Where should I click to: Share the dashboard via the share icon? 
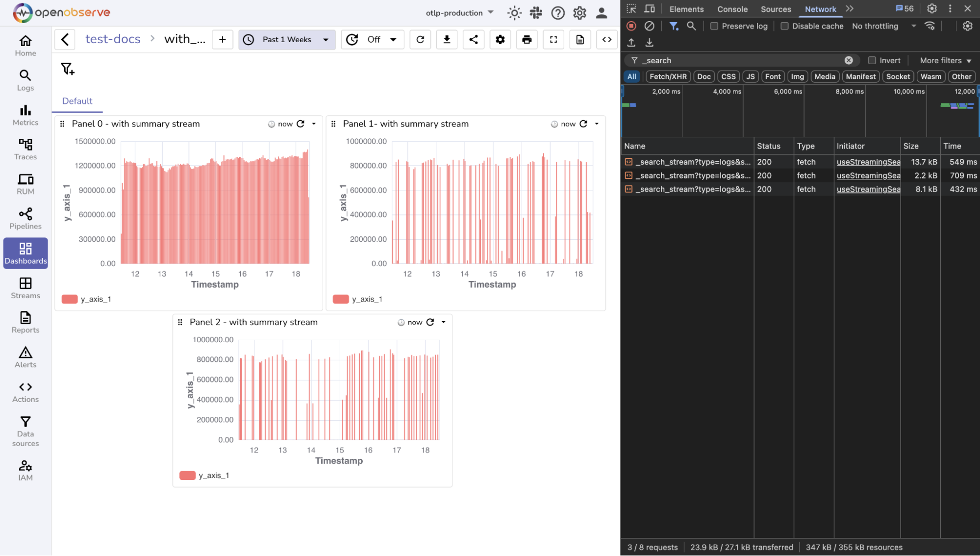pyautogui.click(x=473, y=40)
